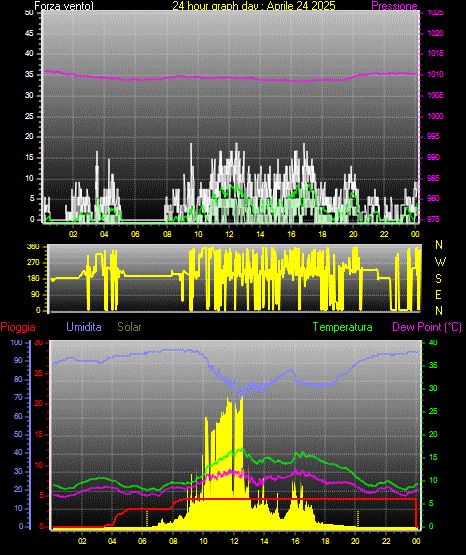Click the N compass label at top
The height and width of the screenshot is (555, 466).
click(439, 245)
